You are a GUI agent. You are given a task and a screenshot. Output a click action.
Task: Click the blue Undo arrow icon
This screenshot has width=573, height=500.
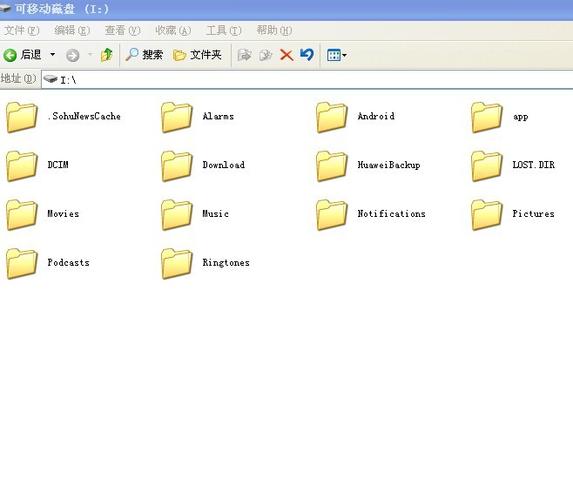[307, 55]
